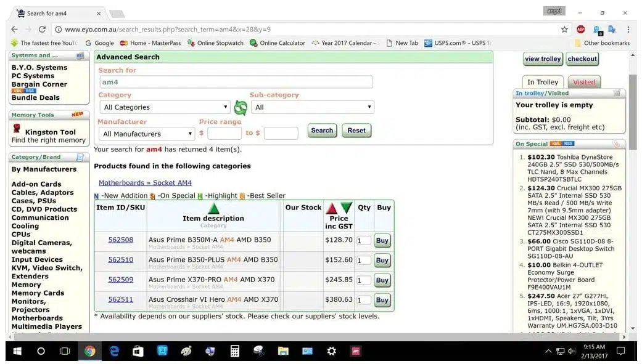Click the checkout button
Image resolution: width=642 pixels, height=364 pixels.
582,59
